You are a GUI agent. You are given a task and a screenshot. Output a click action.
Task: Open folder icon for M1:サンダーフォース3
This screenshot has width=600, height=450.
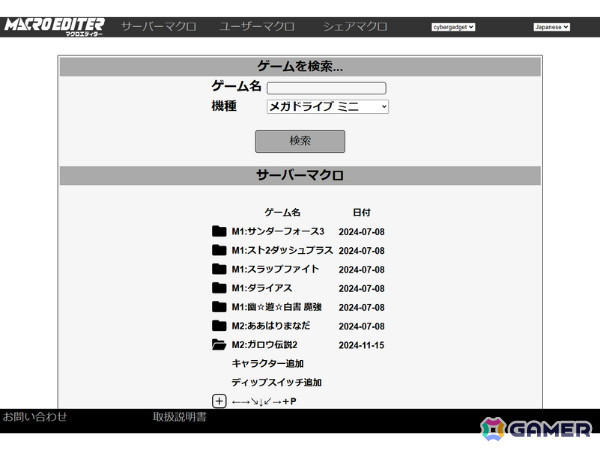[219, 231]
